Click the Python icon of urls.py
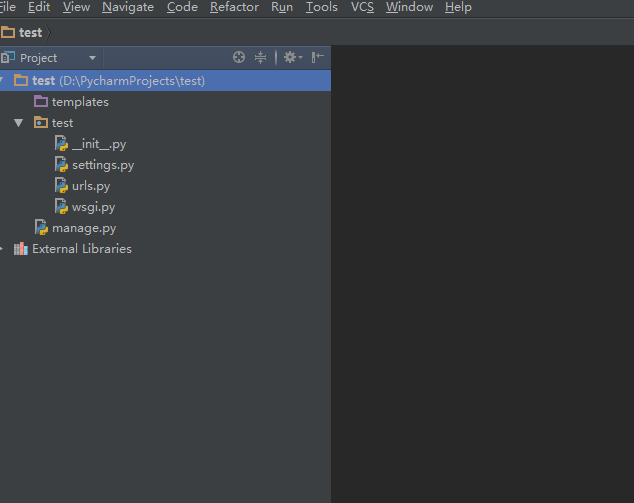 point(61,186)
